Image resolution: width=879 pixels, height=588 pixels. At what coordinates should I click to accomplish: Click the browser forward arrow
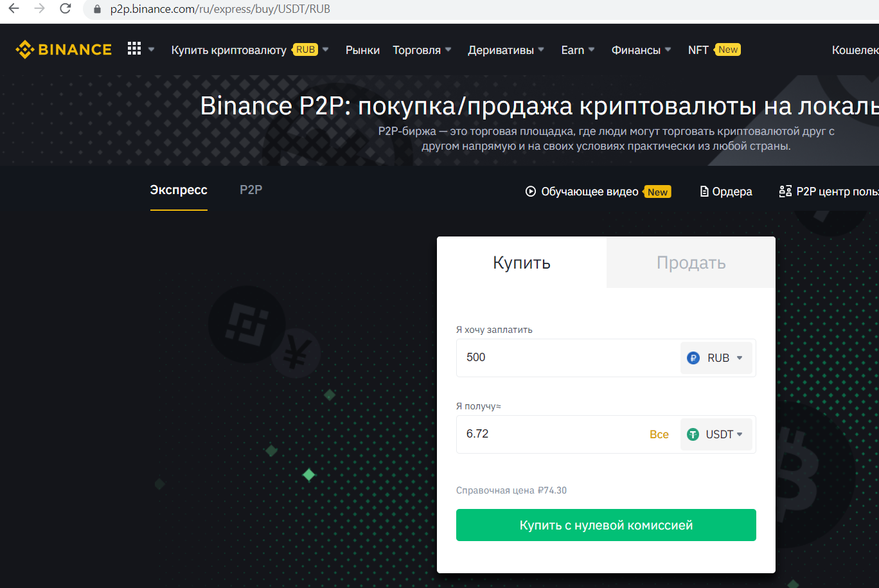pos(39,9)
